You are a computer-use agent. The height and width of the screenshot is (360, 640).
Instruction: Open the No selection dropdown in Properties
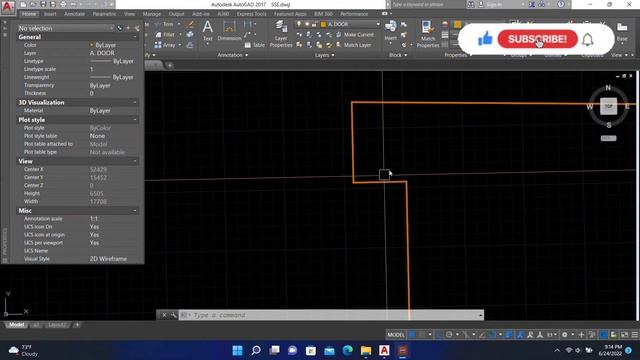65,28
